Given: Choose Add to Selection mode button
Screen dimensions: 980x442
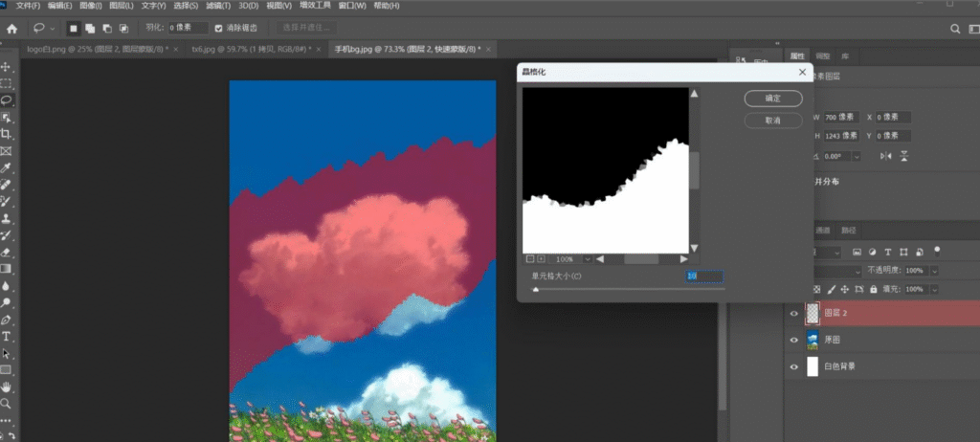Looking at the screenshot, I should (90, 28).
